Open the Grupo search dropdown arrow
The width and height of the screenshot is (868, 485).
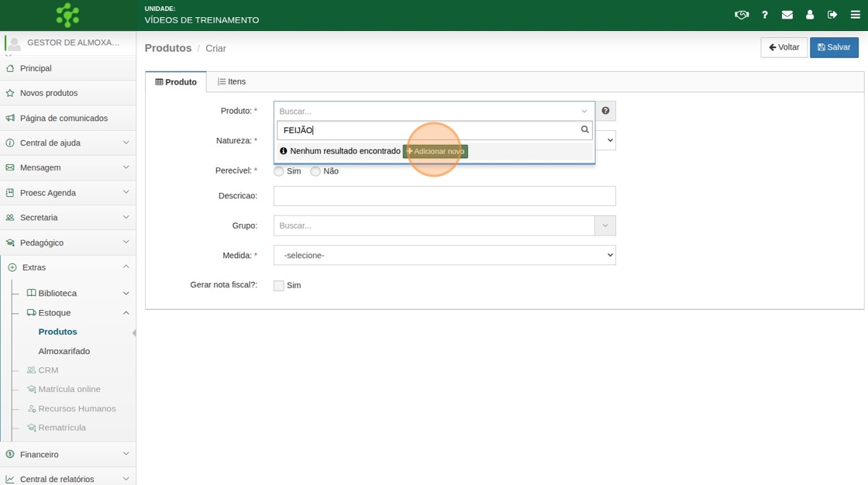tap(604, 225)
